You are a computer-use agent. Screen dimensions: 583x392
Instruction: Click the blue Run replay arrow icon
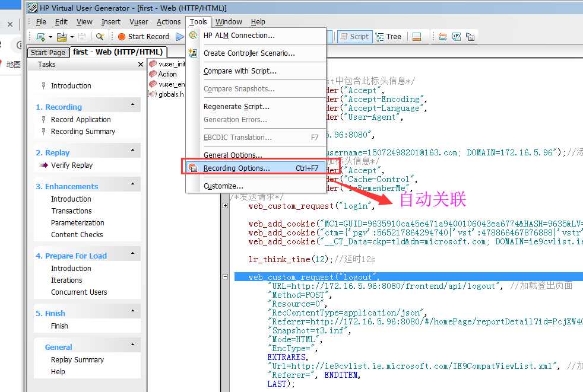[x=179, y=36]
